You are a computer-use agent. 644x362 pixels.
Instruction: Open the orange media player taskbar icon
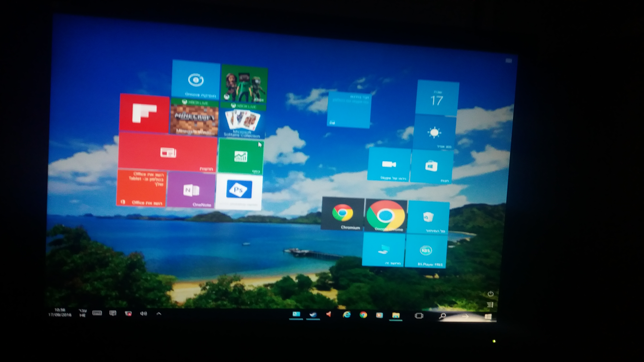[380, 315]
